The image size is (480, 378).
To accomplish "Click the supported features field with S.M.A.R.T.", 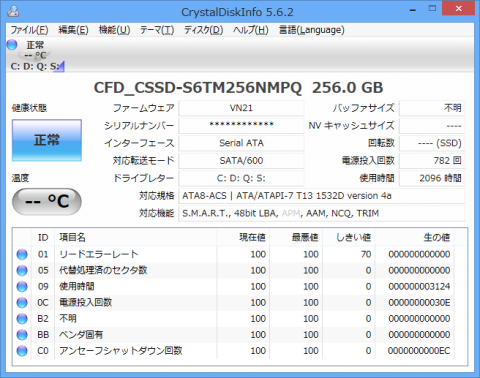I will [x=322, y=213].
